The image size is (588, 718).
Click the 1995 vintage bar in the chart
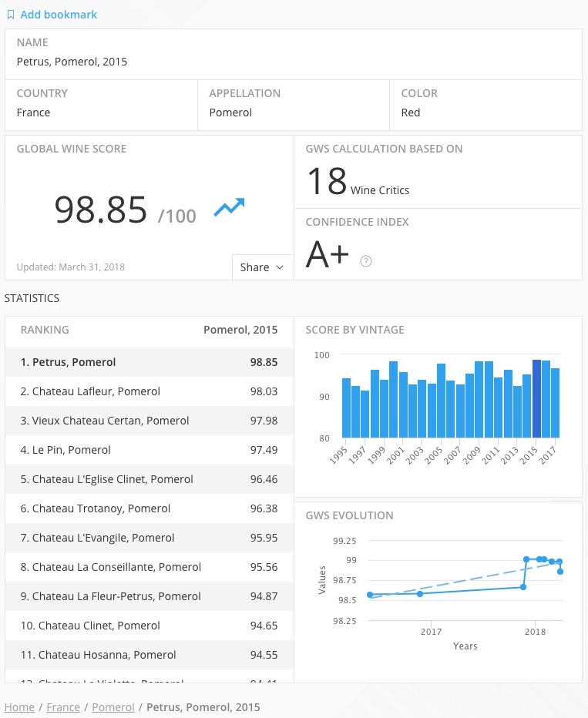pyautogui.click(x=345, y=408)
